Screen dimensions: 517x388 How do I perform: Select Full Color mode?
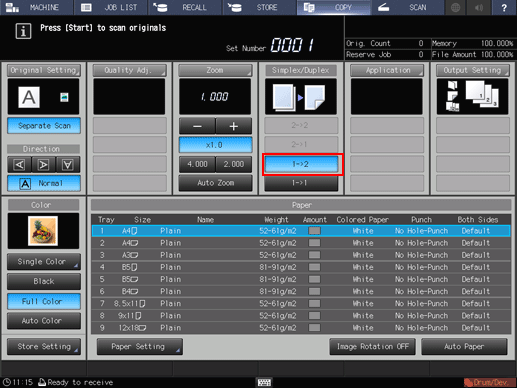pyautogui.click(x=44, y=301)
